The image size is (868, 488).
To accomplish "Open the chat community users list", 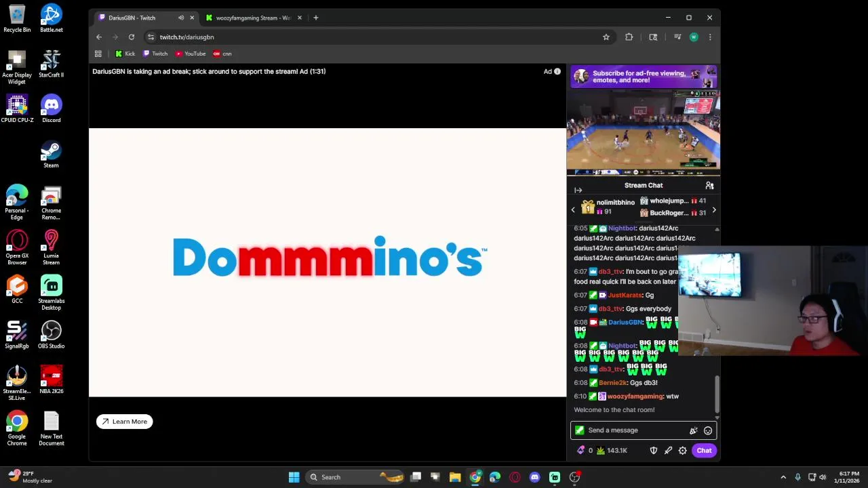I will (x=709, y=185).
